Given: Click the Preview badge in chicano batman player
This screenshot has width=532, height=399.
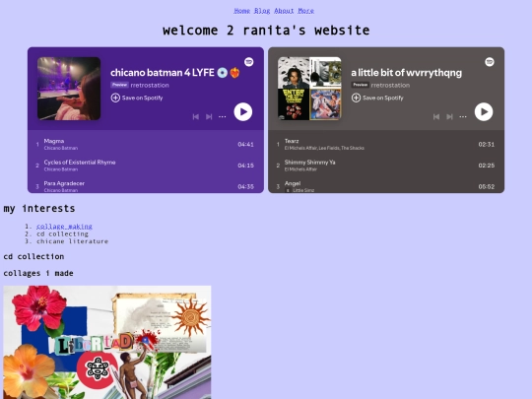Looking at the screenshot, I should tap(119, 85).
